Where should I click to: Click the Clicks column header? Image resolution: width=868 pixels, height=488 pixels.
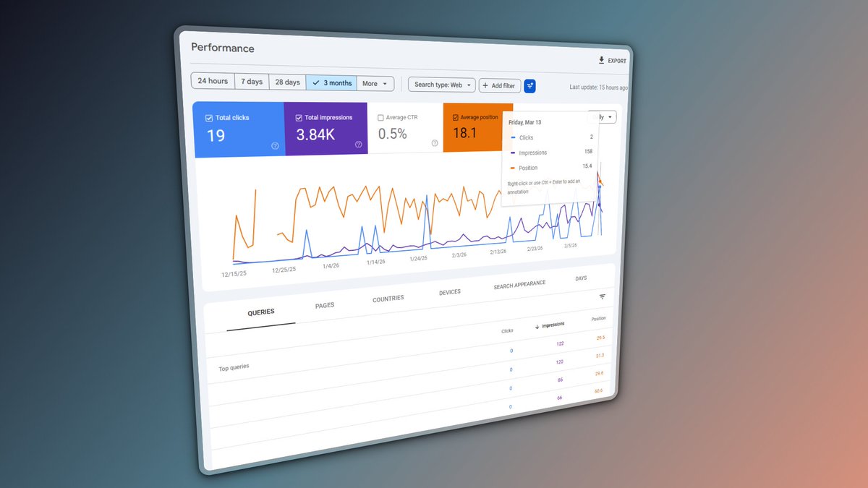click(x=507, y=330)
